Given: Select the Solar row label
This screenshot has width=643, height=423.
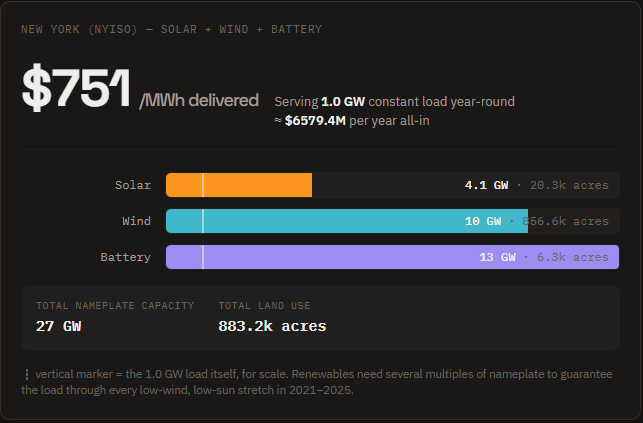Looking at the screenshot, I should point(133,185).
